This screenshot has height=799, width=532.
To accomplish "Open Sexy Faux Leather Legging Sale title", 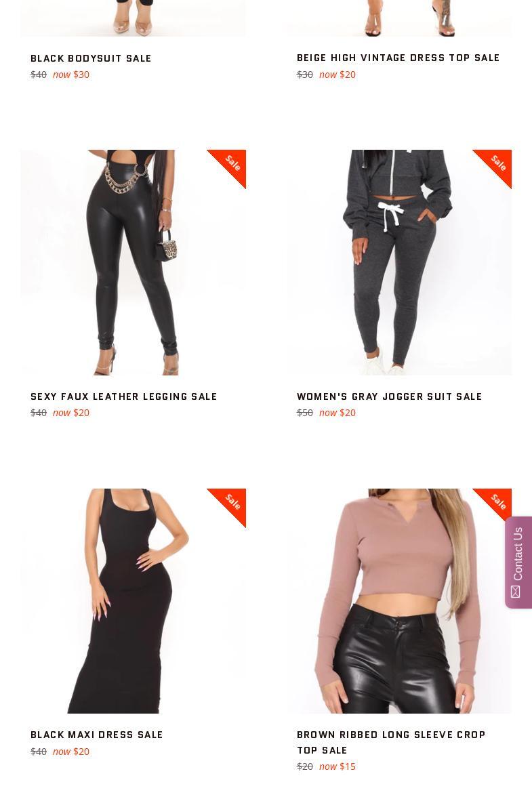I will click(124, 396).
